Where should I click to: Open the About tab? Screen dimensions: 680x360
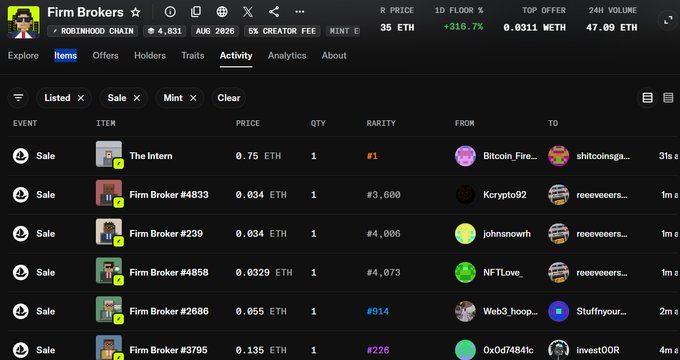click(334, 56)
